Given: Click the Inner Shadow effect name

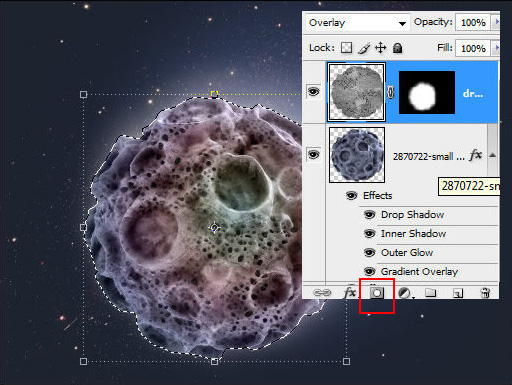Looking at the screenshot, I should pyautogui.click(x=413, y=234).
